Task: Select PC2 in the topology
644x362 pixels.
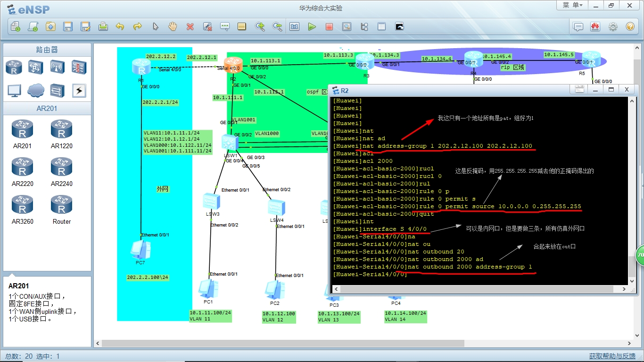Action: click(x=275, y=290)
